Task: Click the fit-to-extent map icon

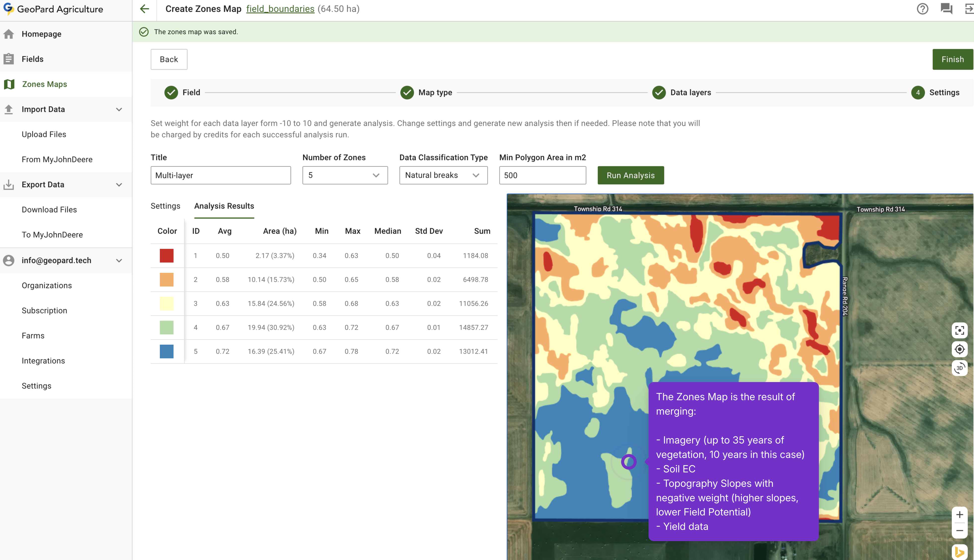Action: pos(959,330)
